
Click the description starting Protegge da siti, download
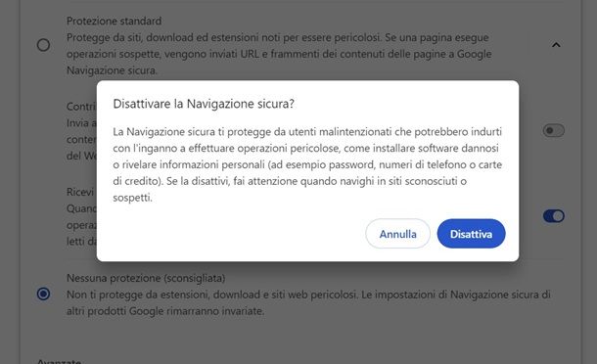click(279, 54)
